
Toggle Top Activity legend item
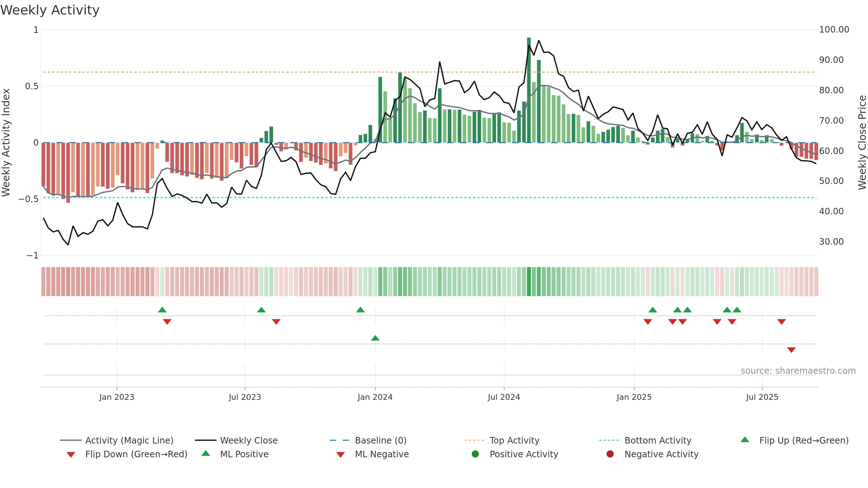point(502,440)
